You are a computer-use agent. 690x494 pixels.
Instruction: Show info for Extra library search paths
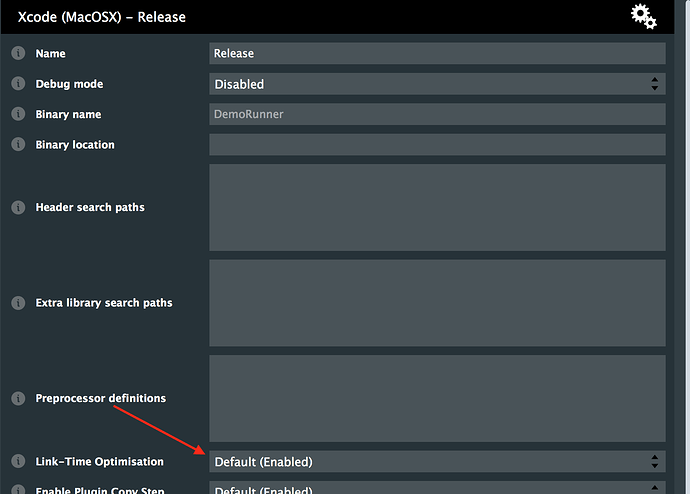click(18, 303)
